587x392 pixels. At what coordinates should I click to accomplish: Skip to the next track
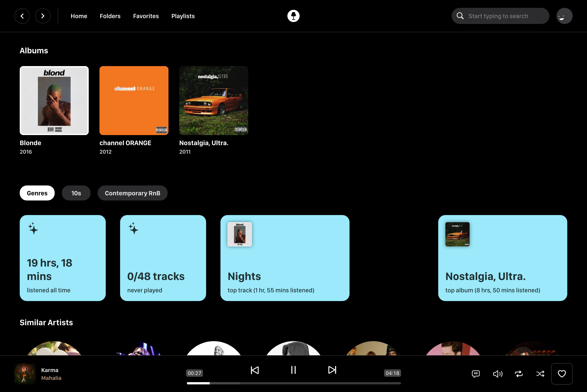coord(332,370)
